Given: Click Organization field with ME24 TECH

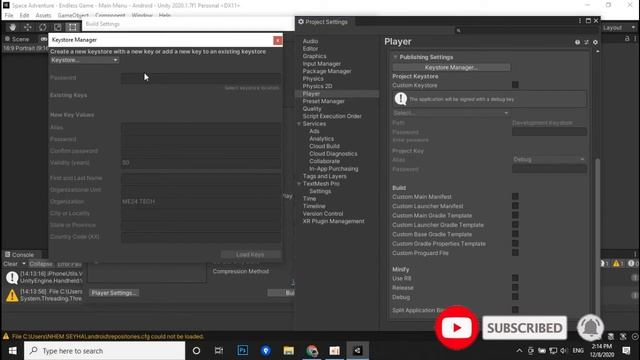Looking at the screenshot, I should pyautogui.click(x=200, y=202).
